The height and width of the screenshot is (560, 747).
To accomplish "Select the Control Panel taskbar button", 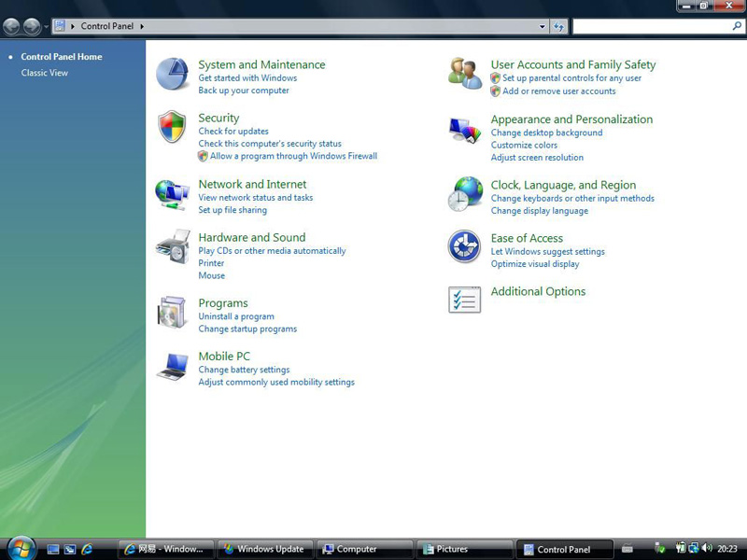I will click(565, 549).
